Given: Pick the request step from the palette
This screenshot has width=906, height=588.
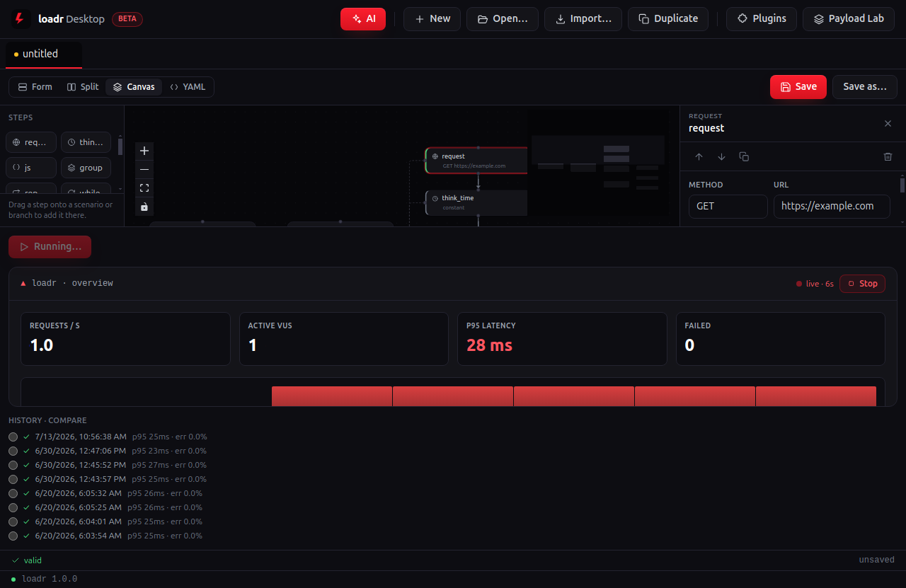Looking at the screenshot, I should [31, 142].
